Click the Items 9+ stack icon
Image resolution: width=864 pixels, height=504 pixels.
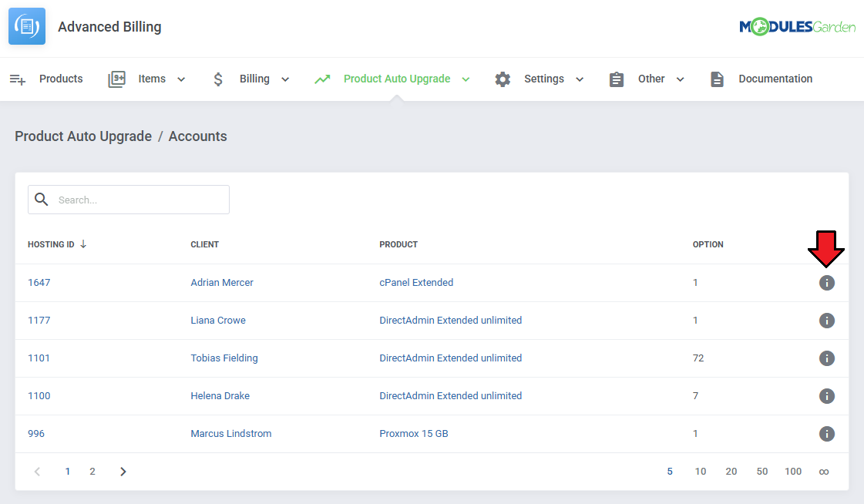(x=117, y=79)
